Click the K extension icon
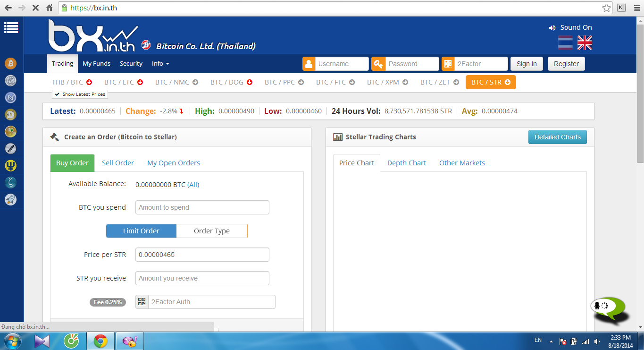 tap(621, 8)
